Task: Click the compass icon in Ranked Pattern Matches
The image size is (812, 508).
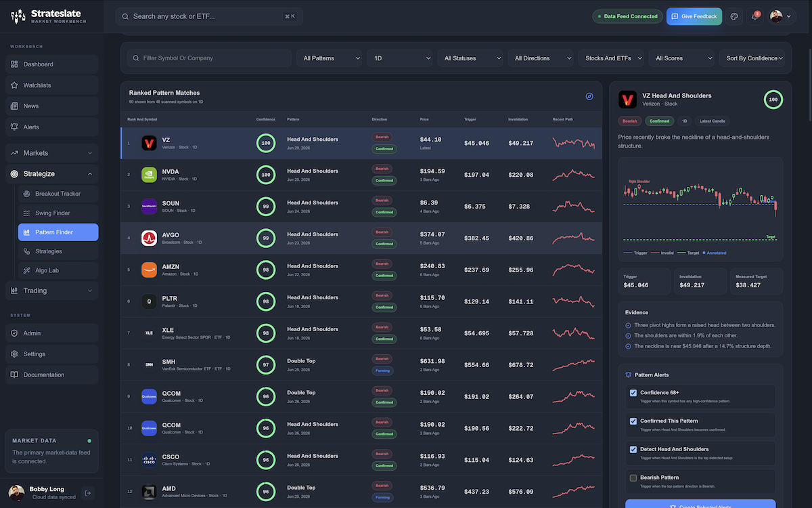Action: (x=589, y=96)
